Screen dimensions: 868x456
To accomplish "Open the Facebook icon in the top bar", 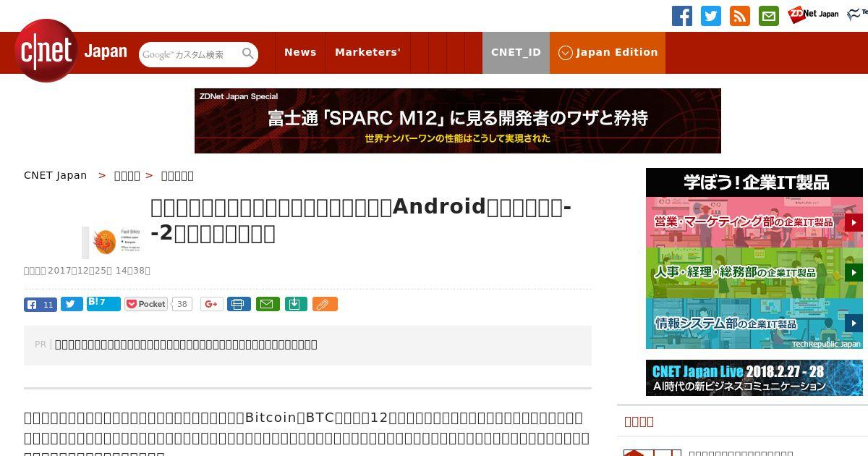I will point(682,16).
